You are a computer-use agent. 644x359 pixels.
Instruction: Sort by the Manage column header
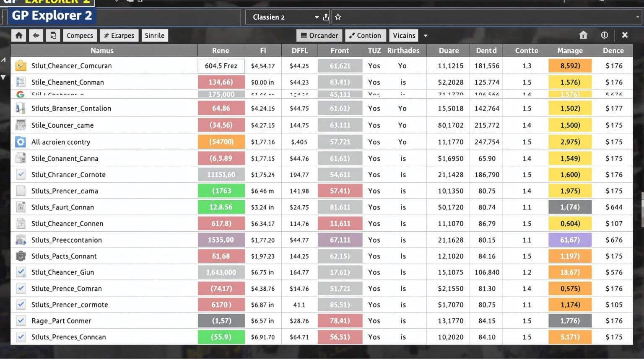coord(570,51)
